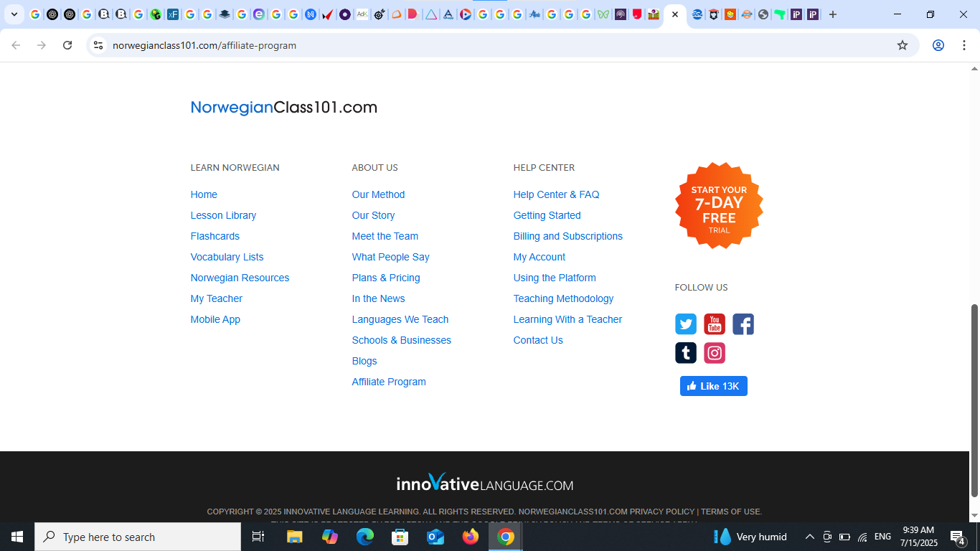The width and height of the screenshot is (980, 551).
Task: Click the My Account link
Action: click(540, 257)
